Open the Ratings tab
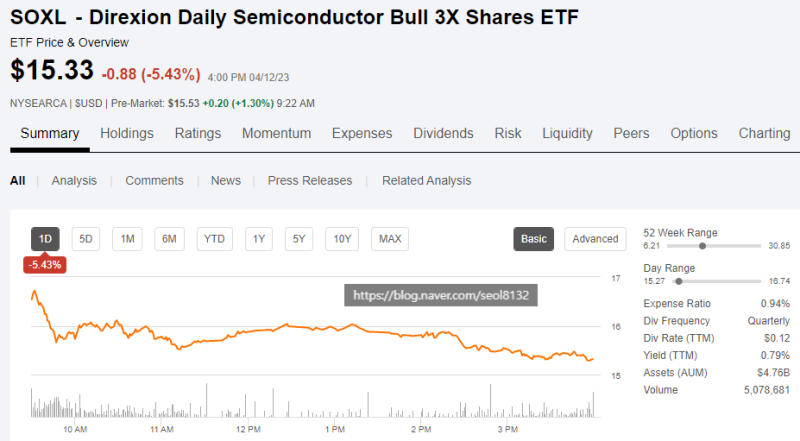Screen dimensions: 800x441 198,133
